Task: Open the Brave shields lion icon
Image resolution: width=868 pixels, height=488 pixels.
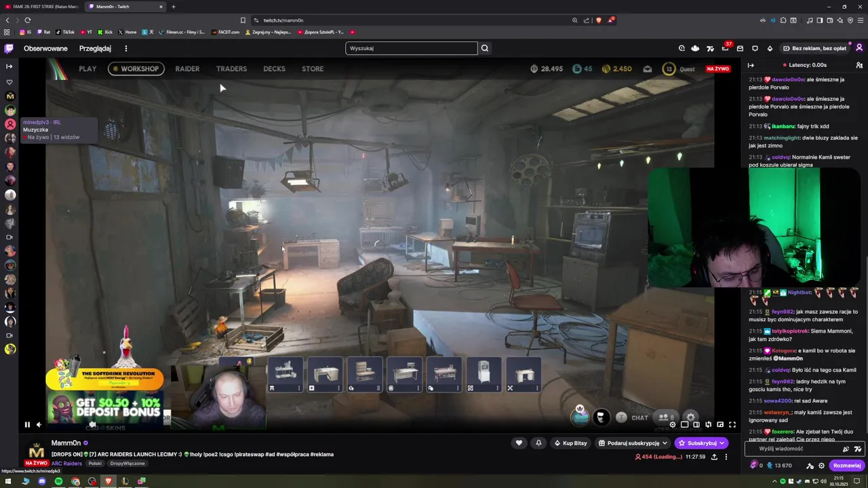Action: (x=598, y=20)
